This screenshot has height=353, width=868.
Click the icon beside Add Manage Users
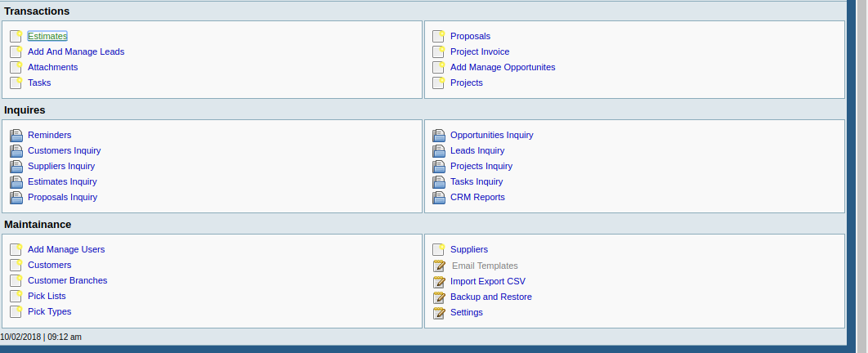pyautogui.click(x=16, y=249)
